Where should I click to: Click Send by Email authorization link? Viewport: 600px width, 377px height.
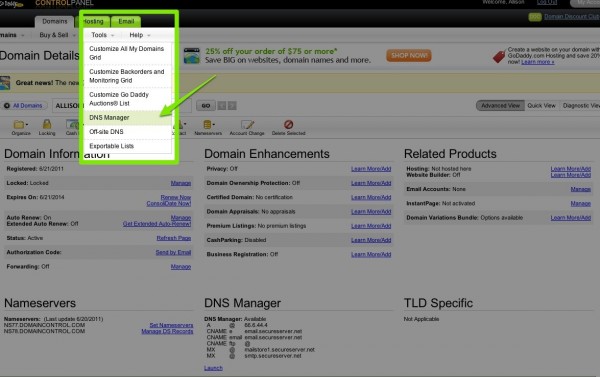point(173,252)
